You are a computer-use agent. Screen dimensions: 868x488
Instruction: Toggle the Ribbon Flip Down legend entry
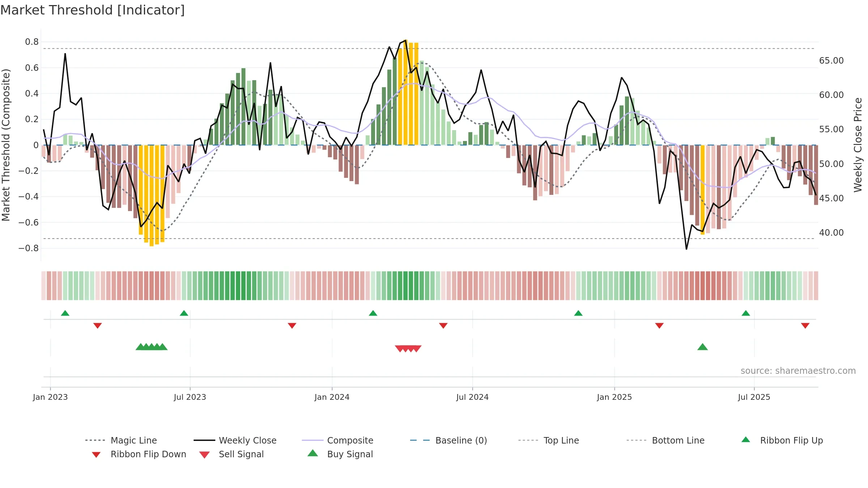[139, 454]
